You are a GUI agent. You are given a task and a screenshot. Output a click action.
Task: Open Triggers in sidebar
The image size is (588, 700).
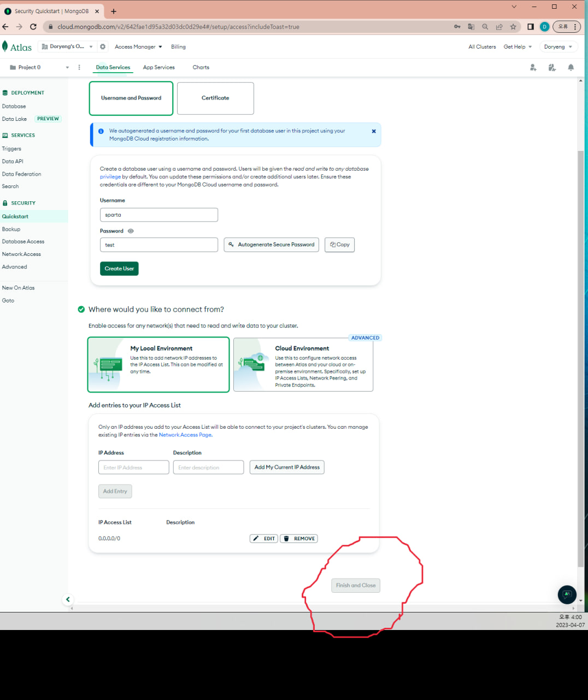11,149
